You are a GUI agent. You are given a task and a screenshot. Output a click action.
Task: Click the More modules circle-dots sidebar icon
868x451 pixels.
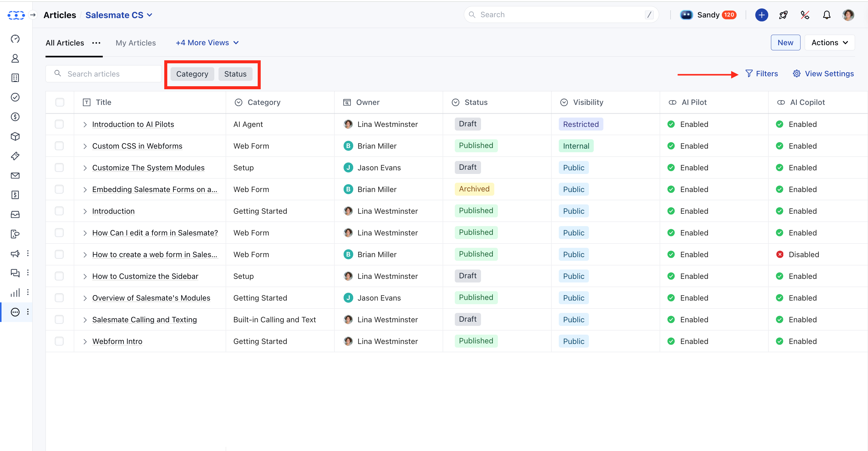(15, 312)
